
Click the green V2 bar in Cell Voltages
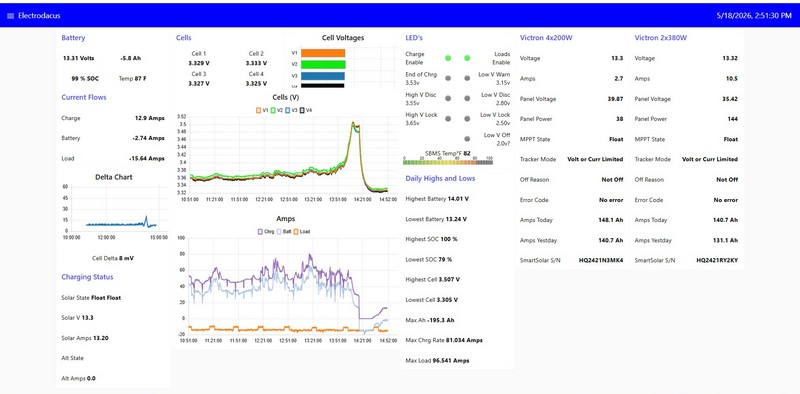[x=323, y=64]
